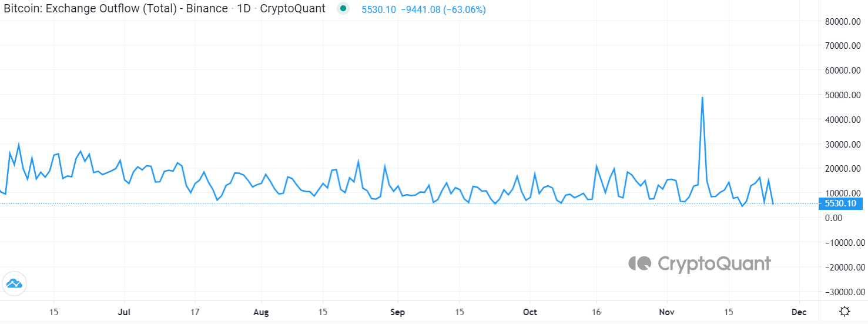The image size is (868, 324).
Task: Click the '17' time axis label
Action: point(195,312)
